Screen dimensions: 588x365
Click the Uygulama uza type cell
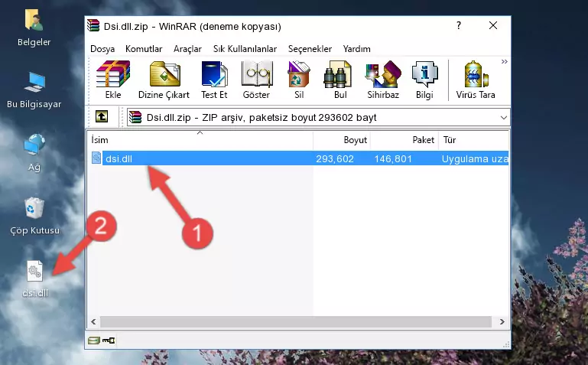(x=475, y=158)
